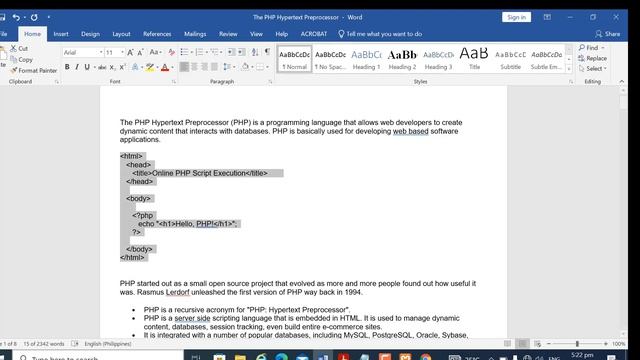
Task: Expand the Styles gallery more arrow
Action: tap(569, 69)
